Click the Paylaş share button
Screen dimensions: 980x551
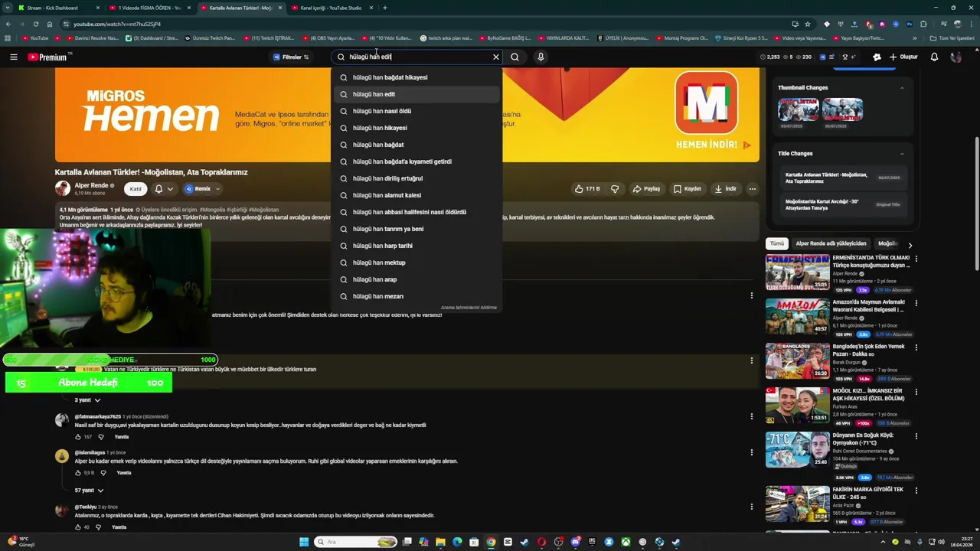click(646, 189)
